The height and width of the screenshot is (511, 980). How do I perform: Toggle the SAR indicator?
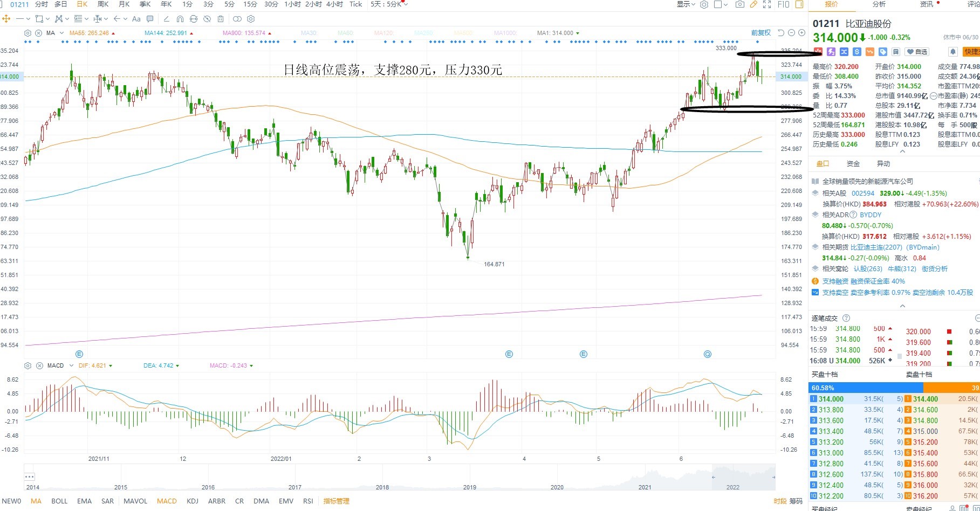point(107,501)
